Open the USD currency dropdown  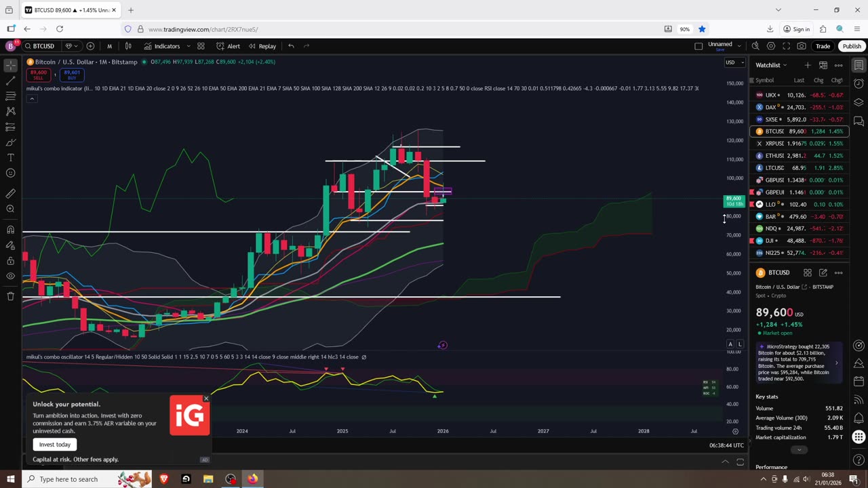click(x=734, y=62)
